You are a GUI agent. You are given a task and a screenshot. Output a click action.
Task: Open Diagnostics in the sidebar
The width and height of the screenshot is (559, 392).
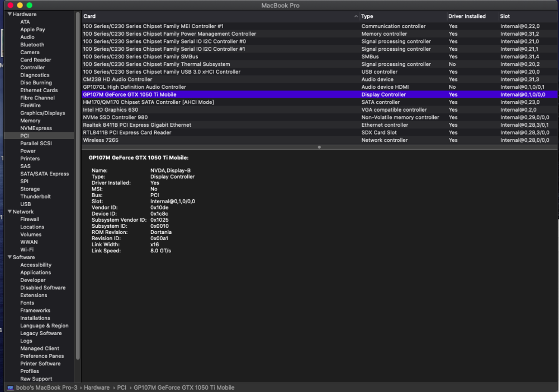click(35, 75)
